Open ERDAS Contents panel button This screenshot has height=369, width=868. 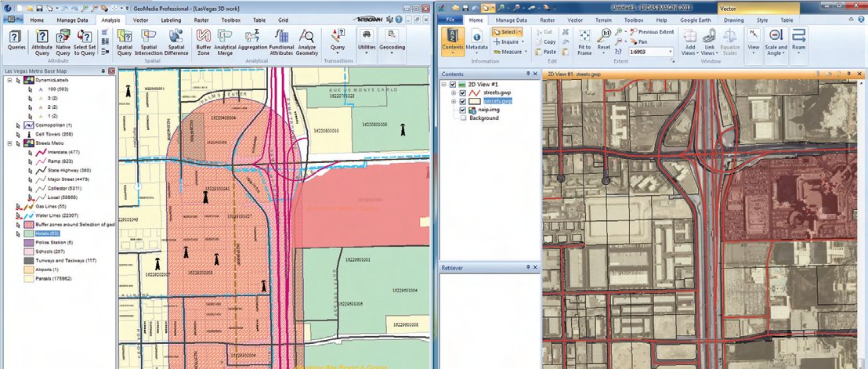pyautogui.click(x=453, y=40)
